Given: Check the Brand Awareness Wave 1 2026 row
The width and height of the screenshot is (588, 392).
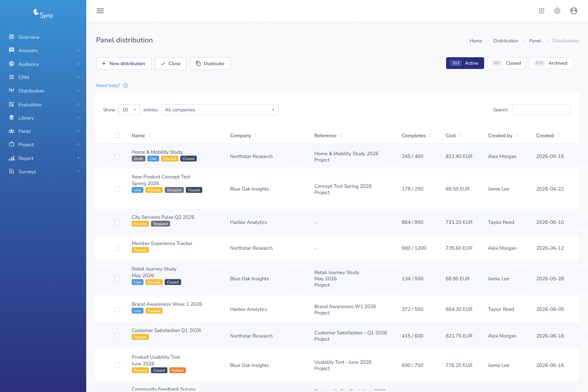Looking at the screenshot, I should (x=117, y=309).
